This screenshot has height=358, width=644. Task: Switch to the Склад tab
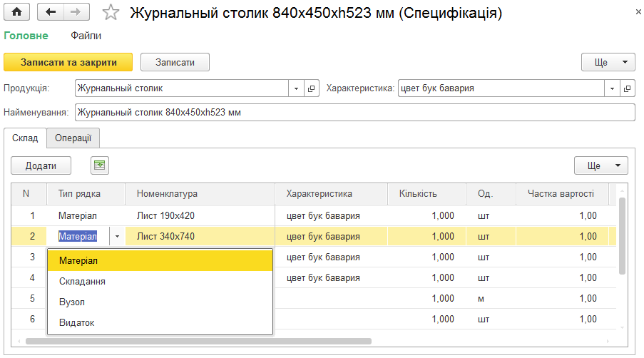coord(25,138)
